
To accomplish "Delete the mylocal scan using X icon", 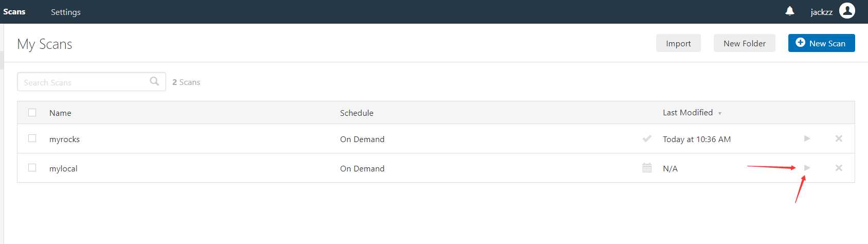I will (x=839, y=168).
